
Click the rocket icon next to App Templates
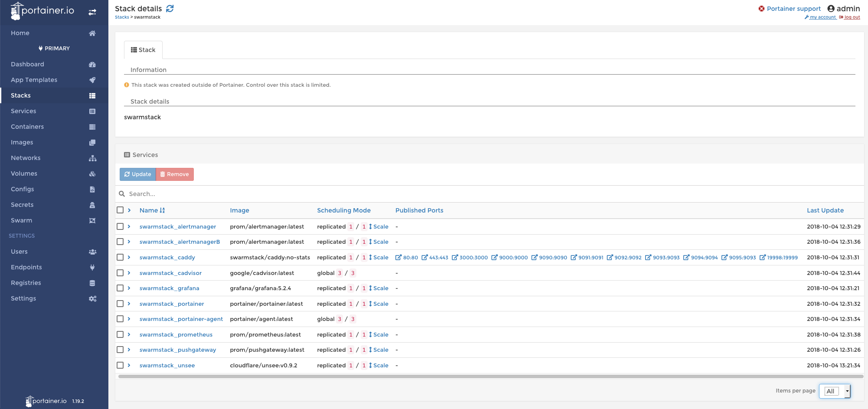coord(92,80)
